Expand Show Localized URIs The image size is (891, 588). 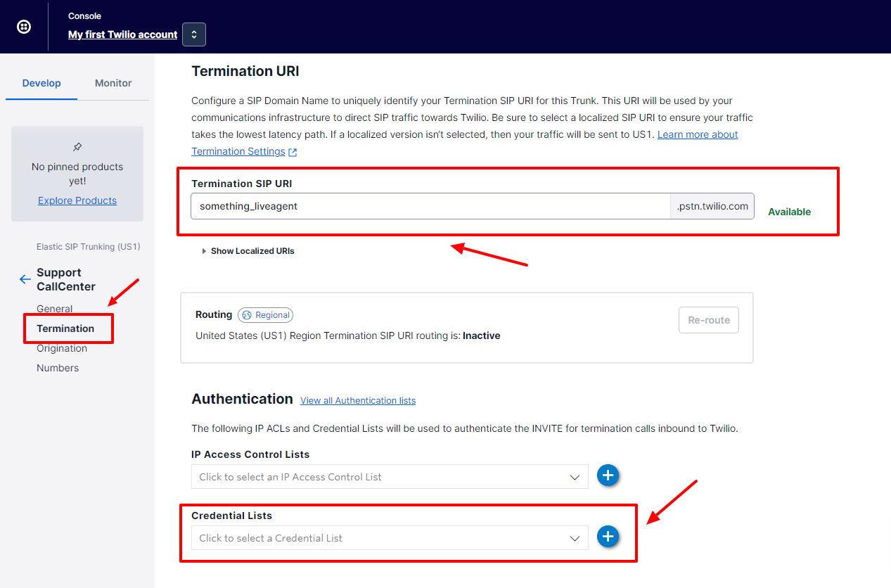click(248, 251)
